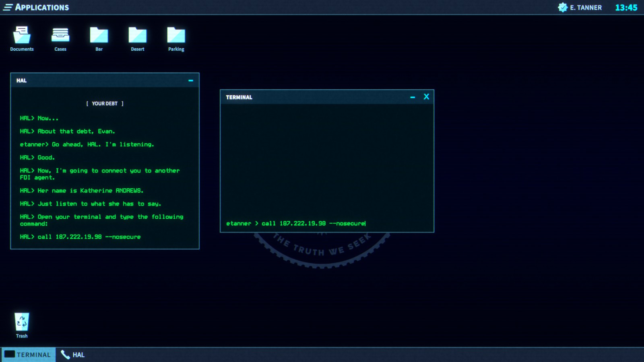This screenshot has width=644, height=362.
Task: Open the Applications menu
Action: 42,7
